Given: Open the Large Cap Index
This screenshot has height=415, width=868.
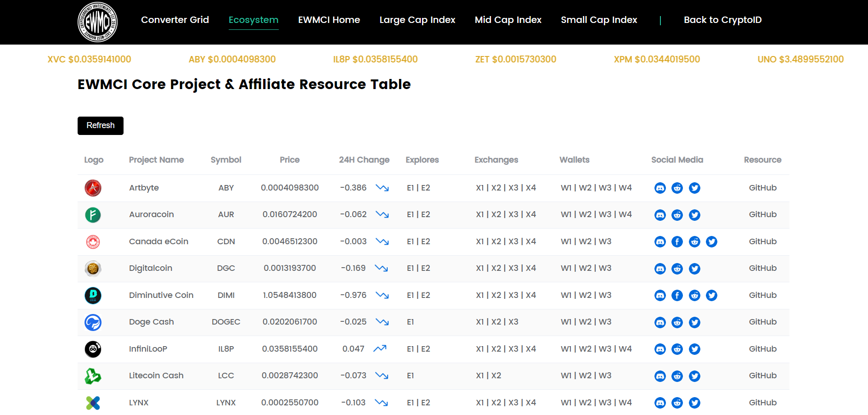Looking at the screenshot, I should tap(417, 20).
